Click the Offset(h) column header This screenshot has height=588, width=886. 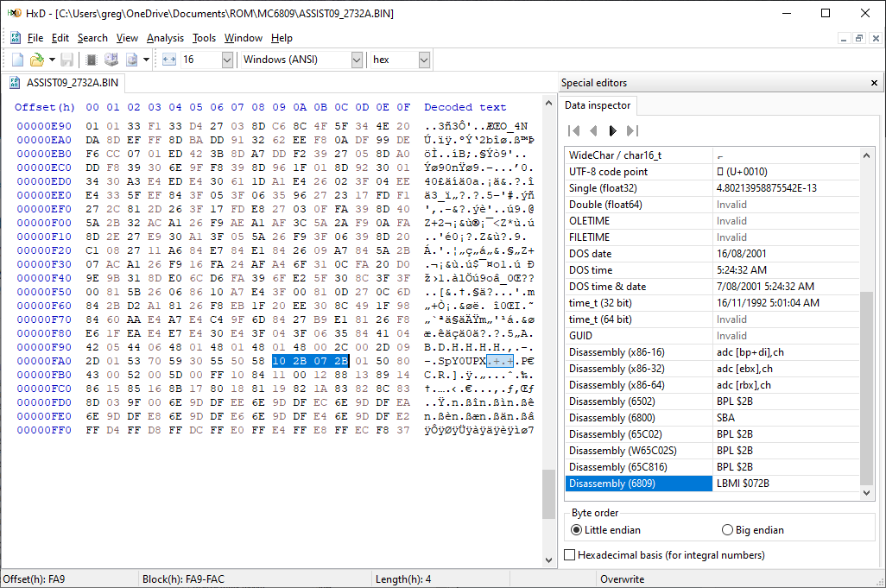coord(45,107)
